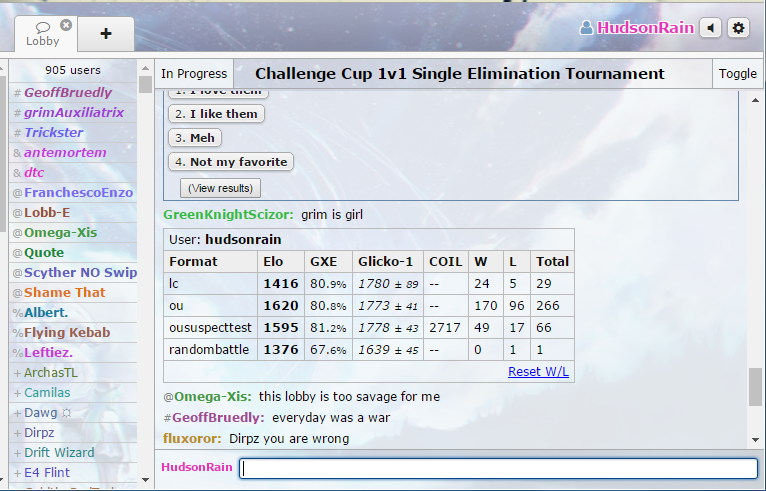The image size is (766, 491).
Task: Select user E4 Flint in the user list
Action: click(x=73, y=473)
